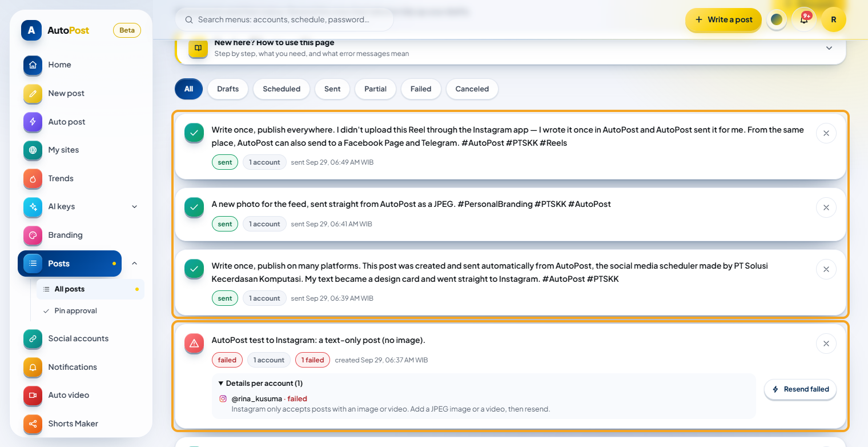
Task: Select the All filter tab
Action: (x=189, y=89)
